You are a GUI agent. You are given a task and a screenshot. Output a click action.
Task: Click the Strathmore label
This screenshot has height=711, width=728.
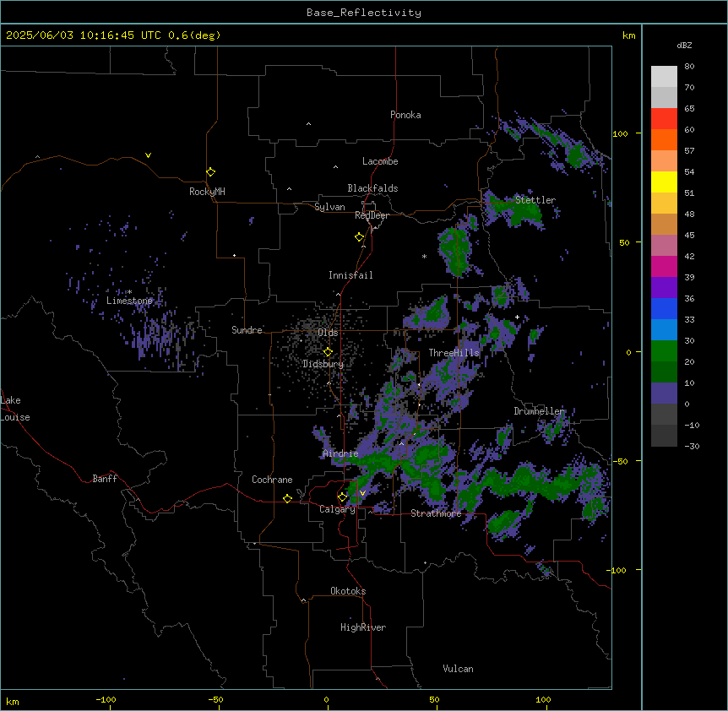[x=436, y=513]
